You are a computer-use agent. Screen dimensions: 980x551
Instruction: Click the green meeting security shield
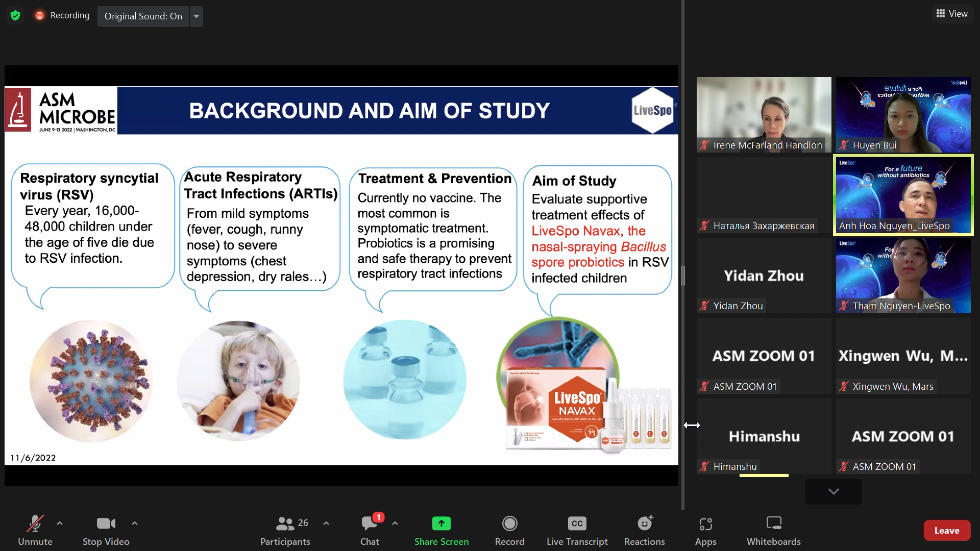pyautogui.click(x=15, y=15)
